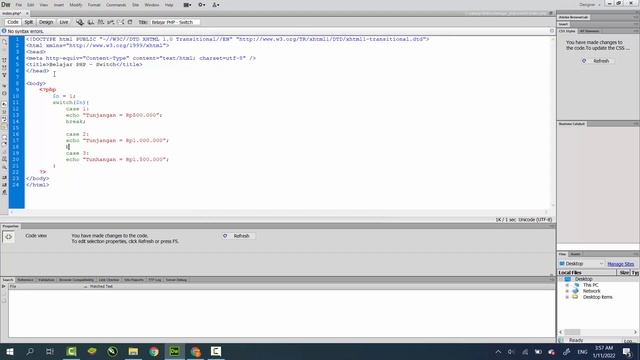Select the Reference tab
This screenshot has height=360, width=640.
pos(25,280)
